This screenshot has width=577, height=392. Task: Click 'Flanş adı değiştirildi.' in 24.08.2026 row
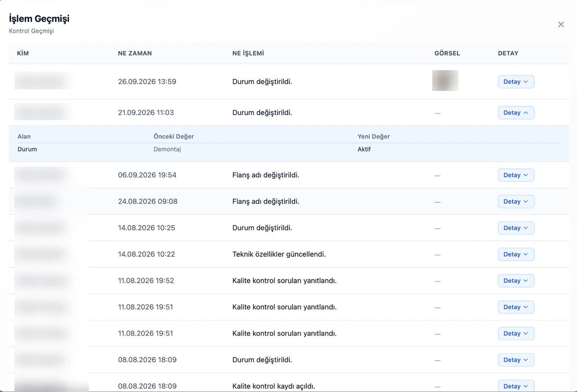tap(265, 202)
